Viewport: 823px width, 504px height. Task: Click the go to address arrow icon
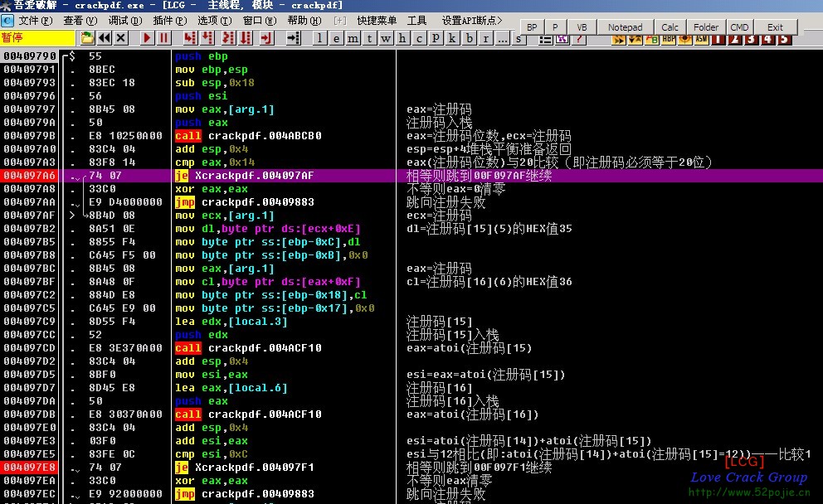tap(294, 38)
